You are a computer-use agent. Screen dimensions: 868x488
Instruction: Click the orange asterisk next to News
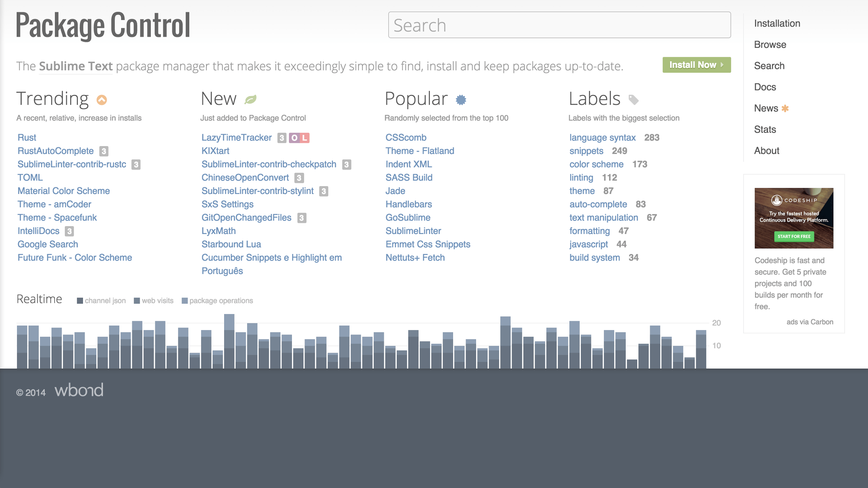(x=785, y=108)
